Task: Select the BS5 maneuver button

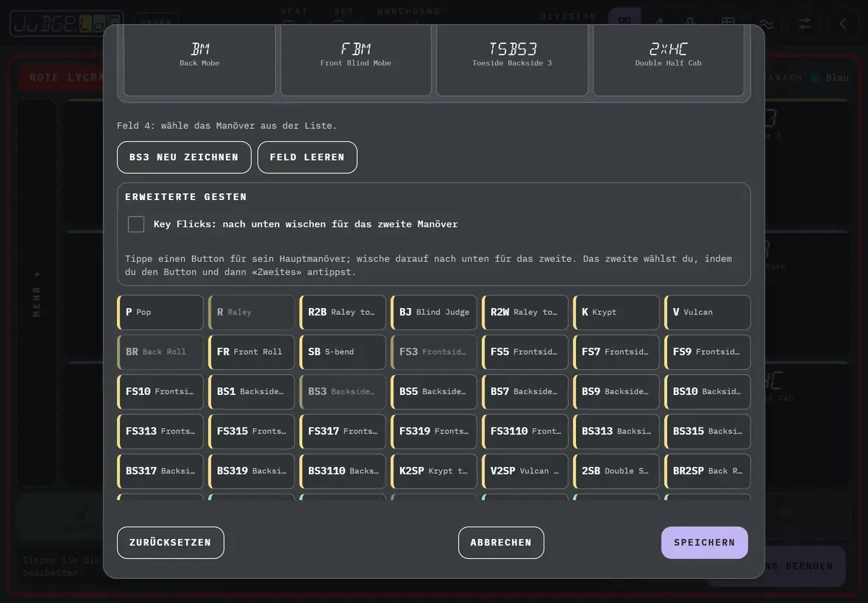Action: click(434, 392)
